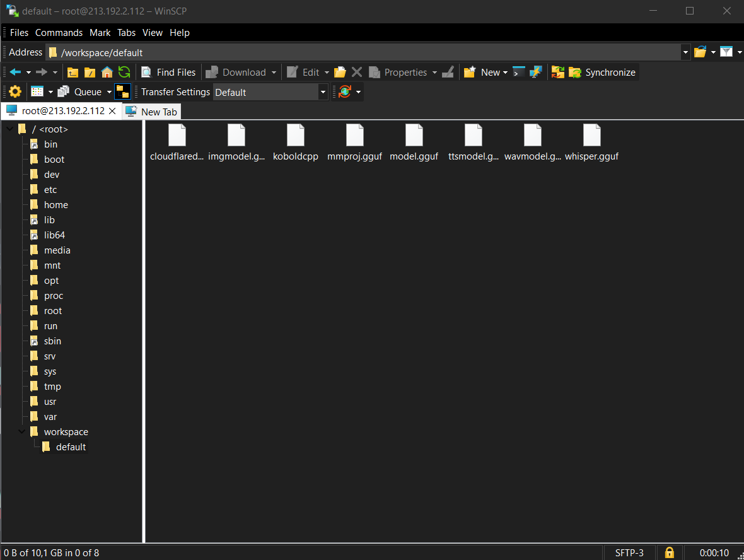Close the root@213.192.2.112 session tab
Screen dimensions: 744x560
coord(112,111)
